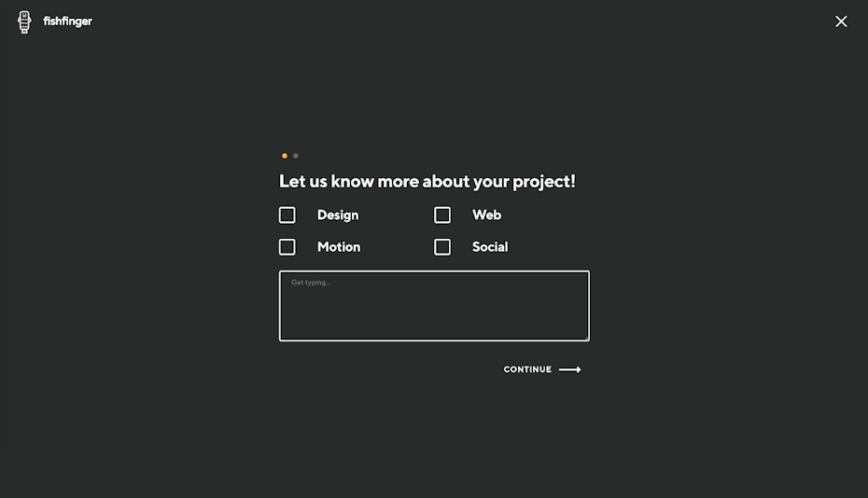
Task: Click the arrow icon beside Continue
Action: pyautogui.click(x=569, y=369)
